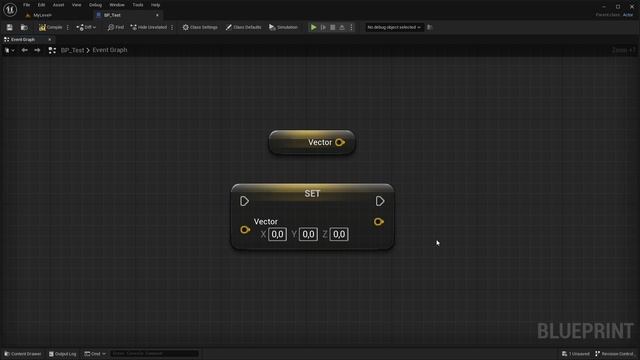
Task: Click the frame skip button
Action: (323, 27)
